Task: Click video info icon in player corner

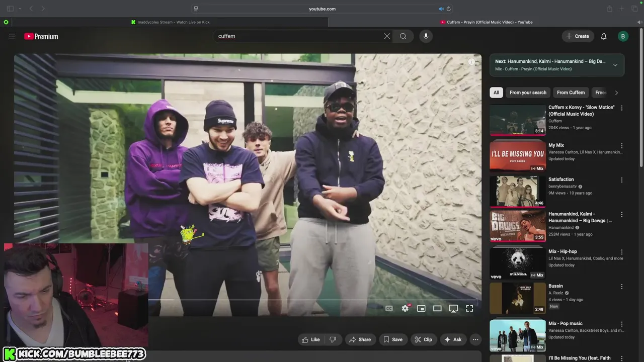Action: pos(471,62)
